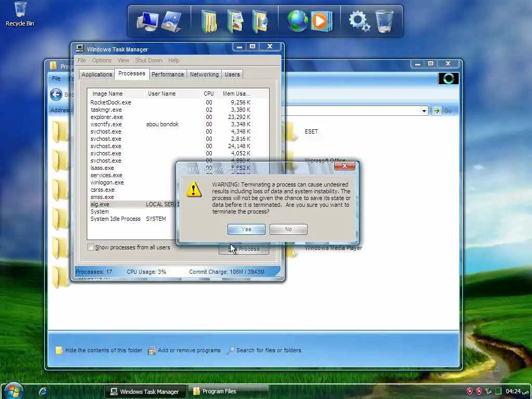The height and width of the screenshot is (399, 532).
Task: Select the alg.exe process row
Action: 132,204
